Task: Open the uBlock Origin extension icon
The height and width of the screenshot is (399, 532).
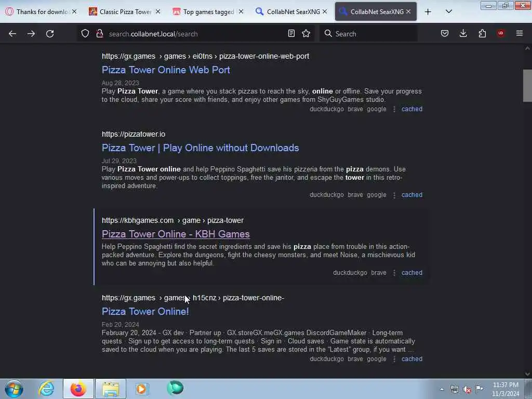Action: tap(501, 33)
